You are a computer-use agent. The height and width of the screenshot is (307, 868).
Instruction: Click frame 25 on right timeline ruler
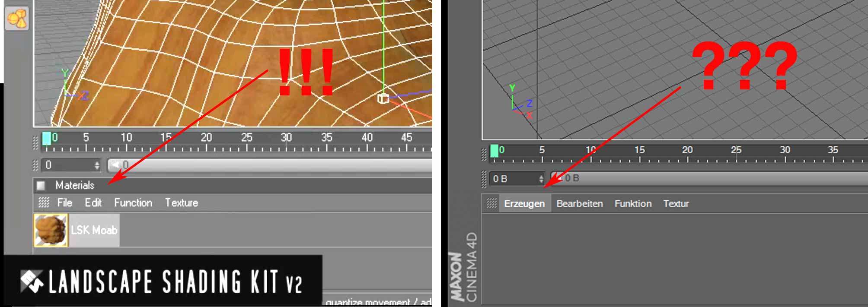[x=736, y=150]
